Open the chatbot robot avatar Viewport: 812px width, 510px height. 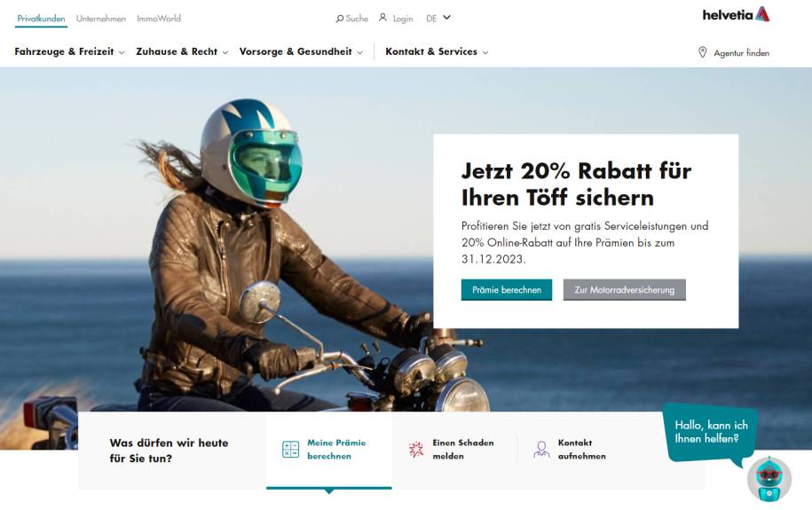coord(769,479)
